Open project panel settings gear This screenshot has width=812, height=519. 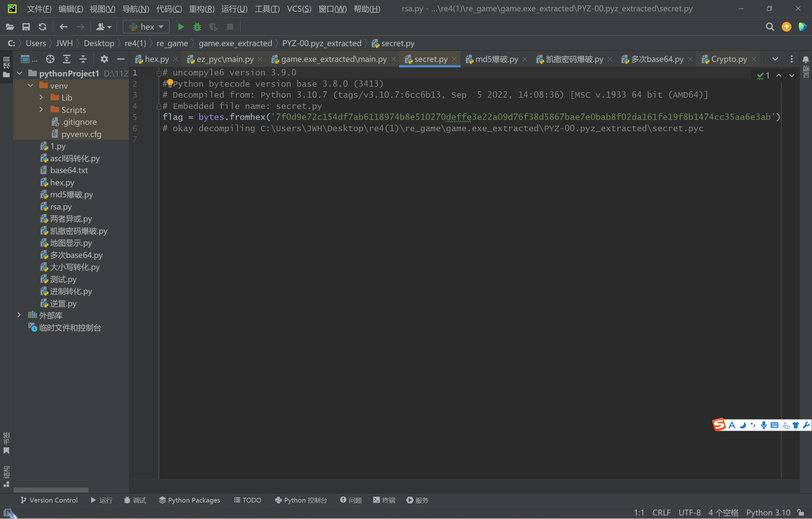(104, 59)
